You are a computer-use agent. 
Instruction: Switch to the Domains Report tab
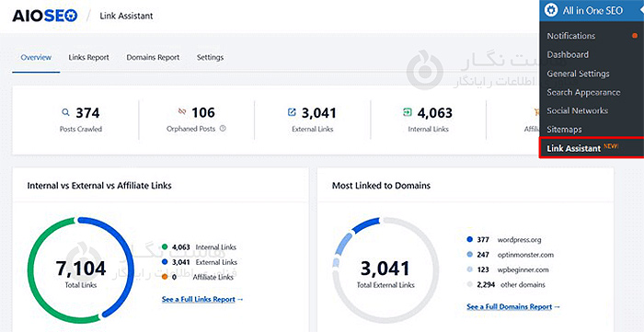point(153,57)
